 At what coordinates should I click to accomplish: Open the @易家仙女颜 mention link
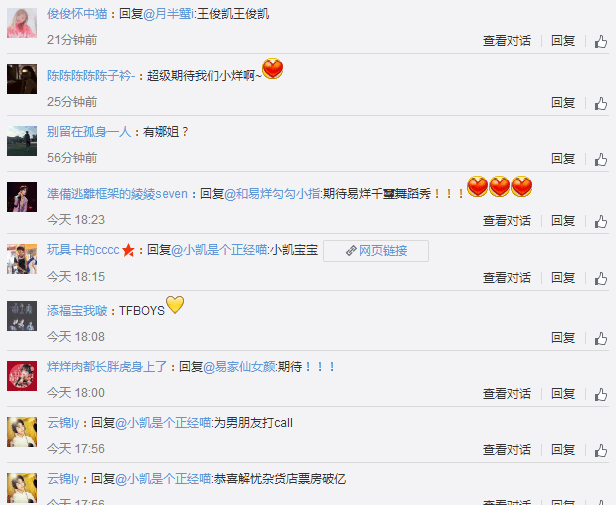pos(239,367)
